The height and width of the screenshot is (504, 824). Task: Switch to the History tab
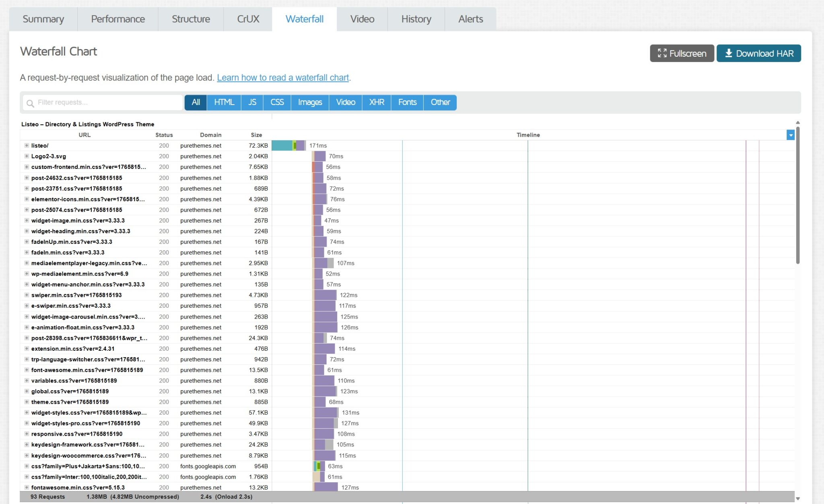[416, 19]
